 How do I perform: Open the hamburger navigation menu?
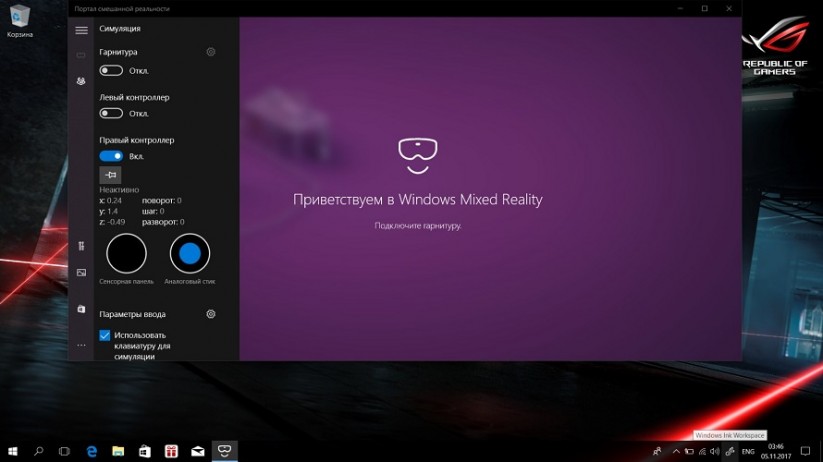pyautogui.click(x=81, y=30)
